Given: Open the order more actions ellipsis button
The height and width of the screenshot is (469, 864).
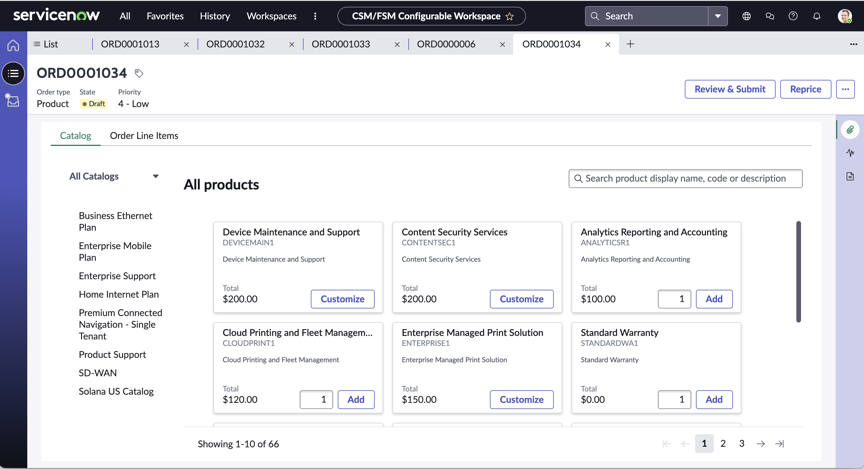Looking at the screenshot, I should (x=845, y=89).
